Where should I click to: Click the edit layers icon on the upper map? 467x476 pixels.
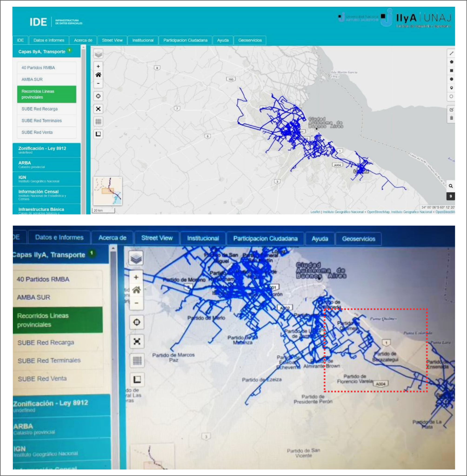(x=451, y=109)
